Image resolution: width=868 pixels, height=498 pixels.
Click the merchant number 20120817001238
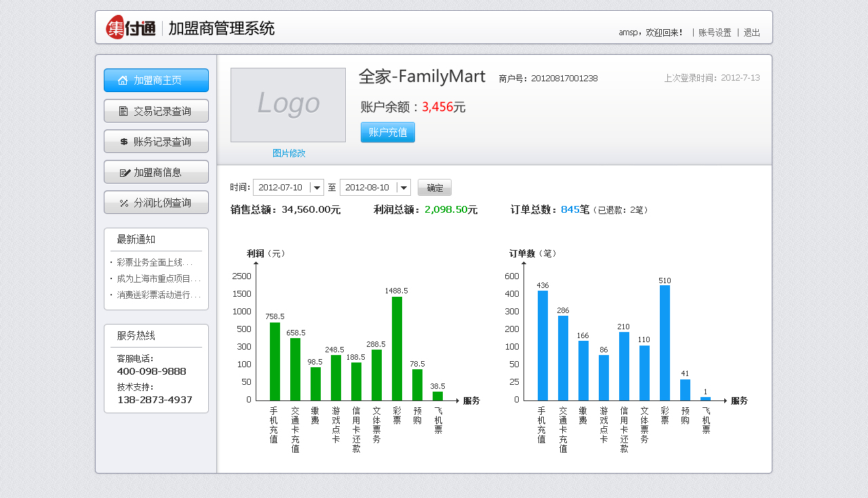[x=564, y=79]
